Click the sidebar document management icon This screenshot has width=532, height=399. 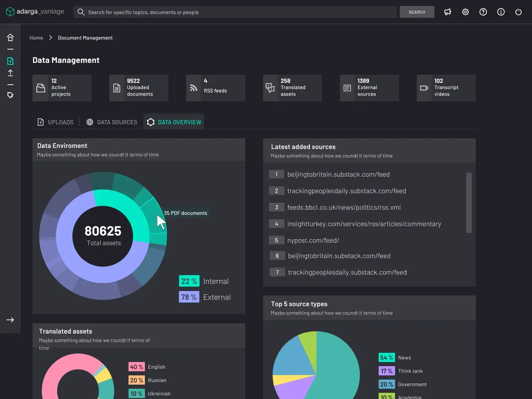[x=10, y=61]
